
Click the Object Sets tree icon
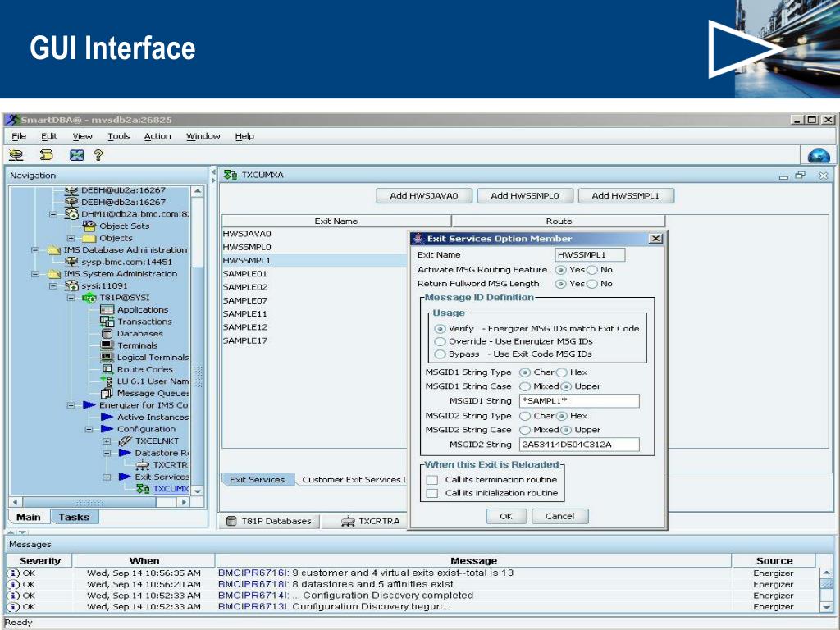(x=89, y=226)
